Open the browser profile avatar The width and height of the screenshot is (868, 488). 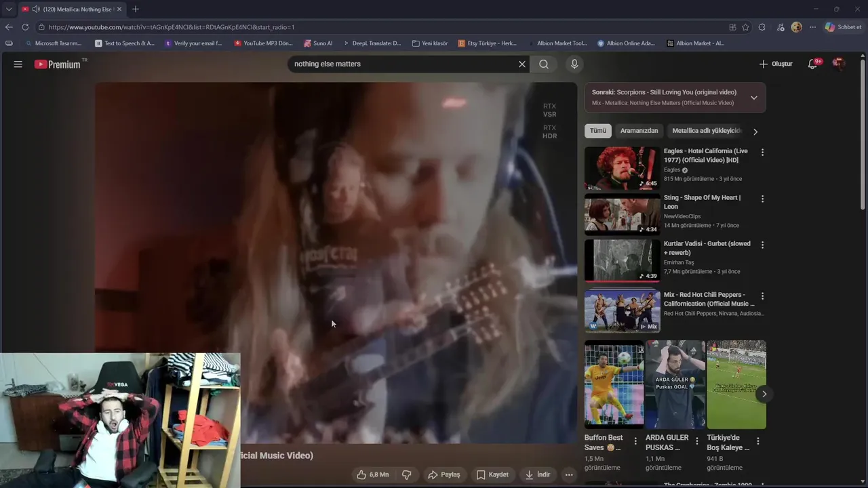(x=796, y=27)
